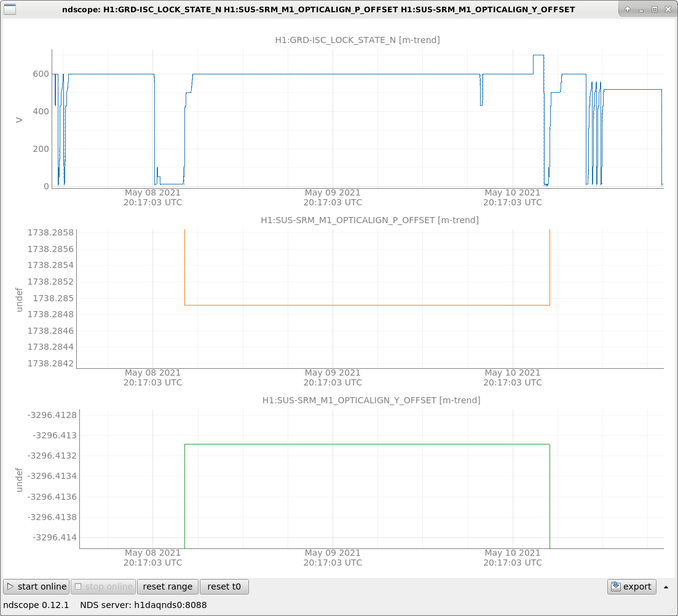Click the 1738.285 tick on the P_OFFSET axis
The height and width of the screenshot is (616, 678).
(x=53, y=298)
